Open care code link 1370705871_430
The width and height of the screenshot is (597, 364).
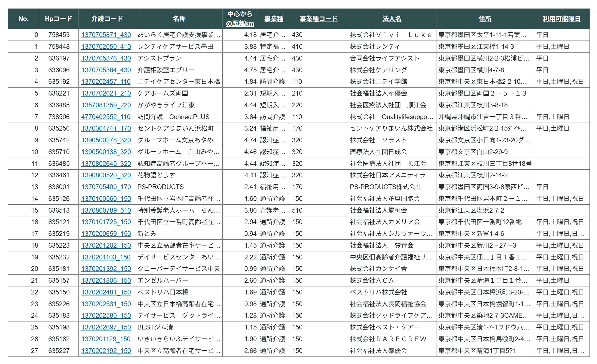106,35
